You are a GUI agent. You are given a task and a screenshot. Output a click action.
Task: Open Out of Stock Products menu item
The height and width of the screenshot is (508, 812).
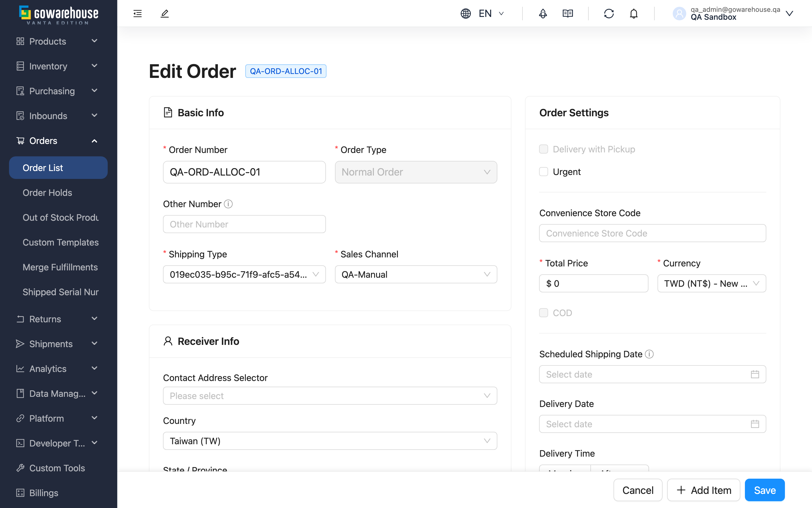tap(58, 217)
